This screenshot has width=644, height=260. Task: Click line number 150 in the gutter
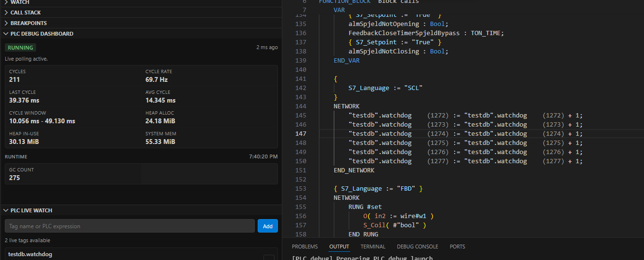pyautogui.click(x=301, y=161)
